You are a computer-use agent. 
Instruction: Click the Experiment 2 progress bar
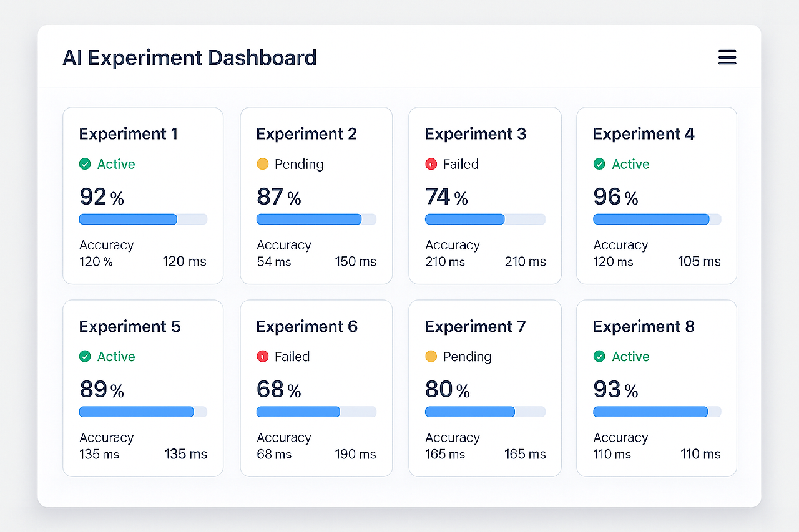[316, 219]
